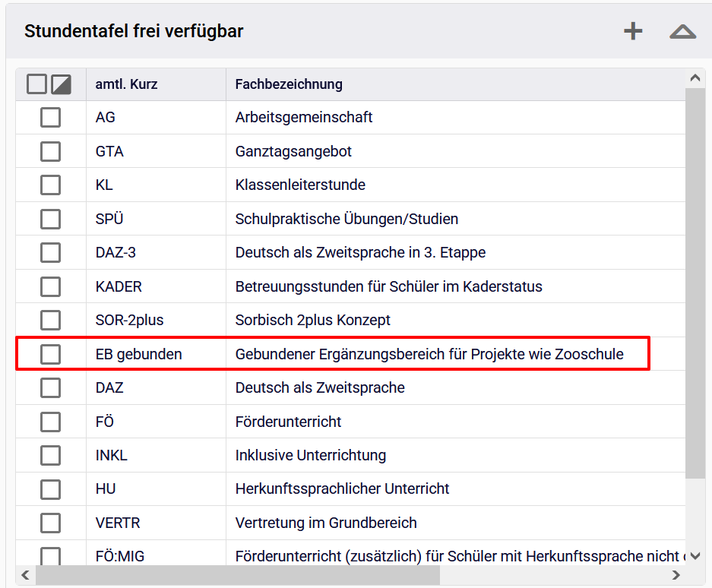This screenshot has height=588, width=712.
Task: Click the plus icon to add entry
Action: (632, 31)
